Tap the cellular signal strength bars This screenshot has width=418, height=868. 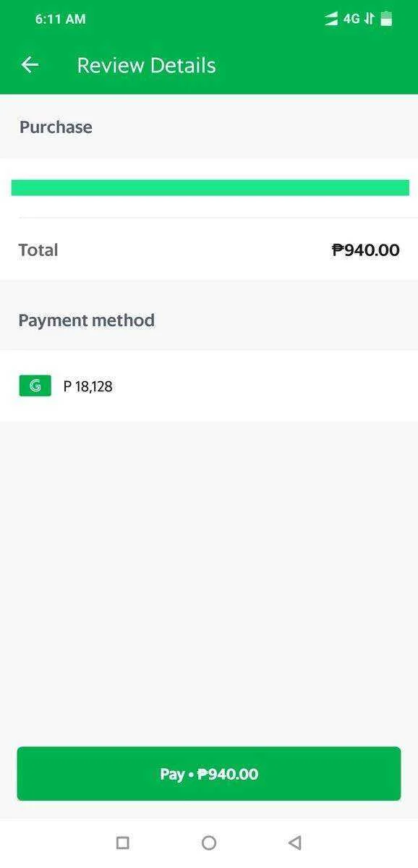pyautogui.click(x=331, y=20)
